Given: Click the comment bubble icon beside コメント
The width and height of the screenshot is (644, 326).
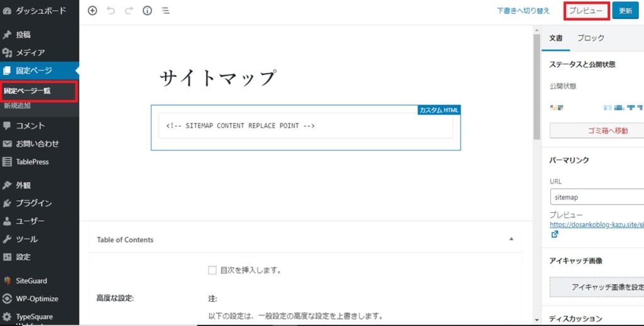Looking at the screenshot, I should [x=6, y=126].
